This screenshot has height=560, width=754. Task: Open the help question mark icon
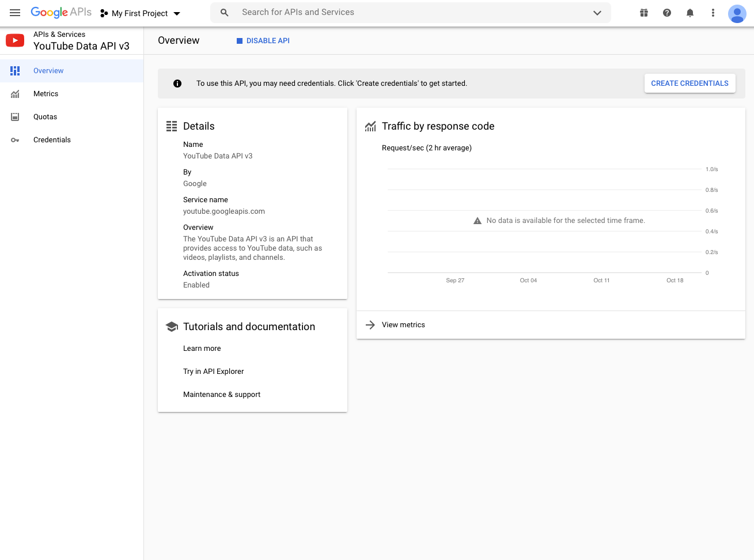tap(667, 13)
